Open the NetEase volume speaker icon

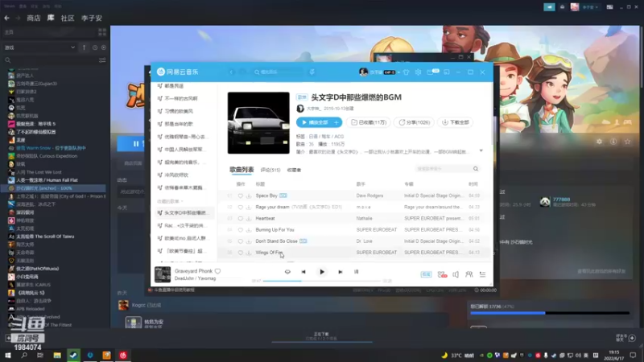coord(456,274)
